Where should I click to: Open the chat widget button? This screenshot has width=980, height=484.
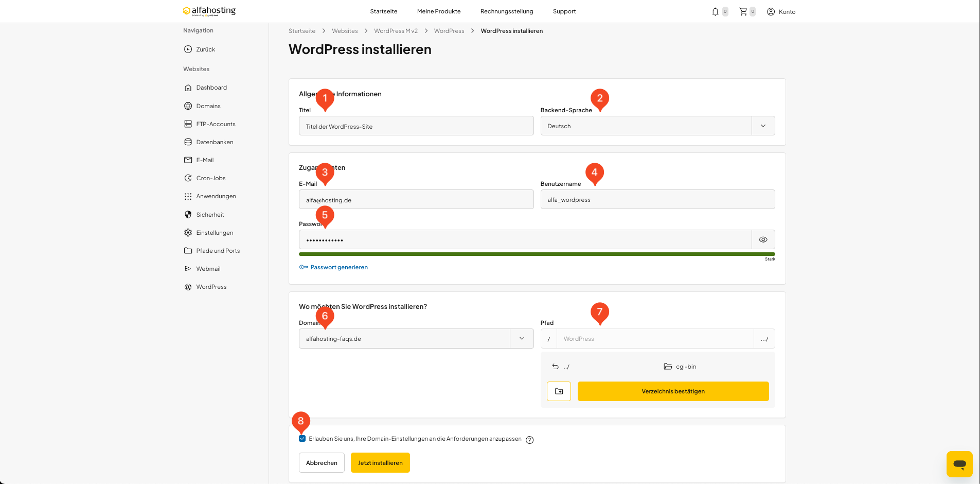959,464
